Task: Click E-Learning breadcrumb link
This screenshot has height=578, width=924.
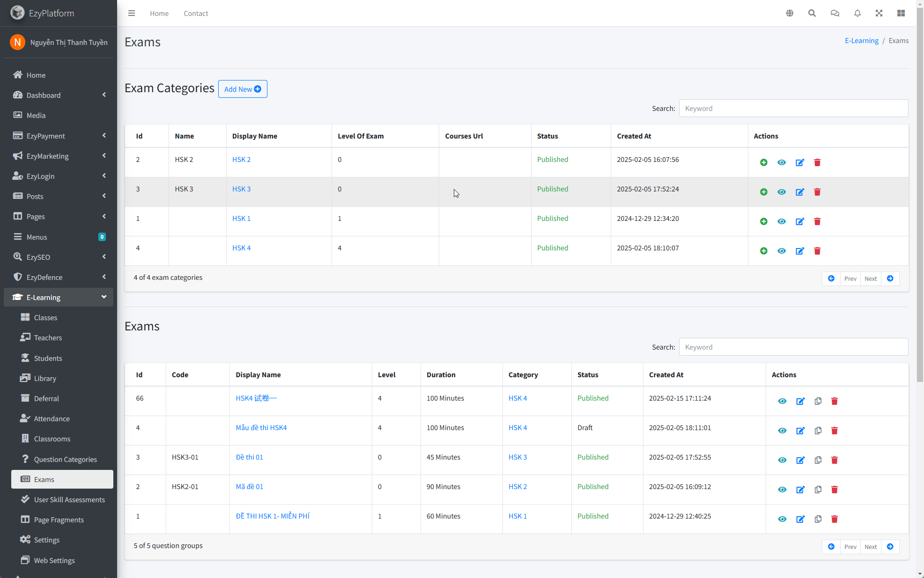Action: point(861,41)
